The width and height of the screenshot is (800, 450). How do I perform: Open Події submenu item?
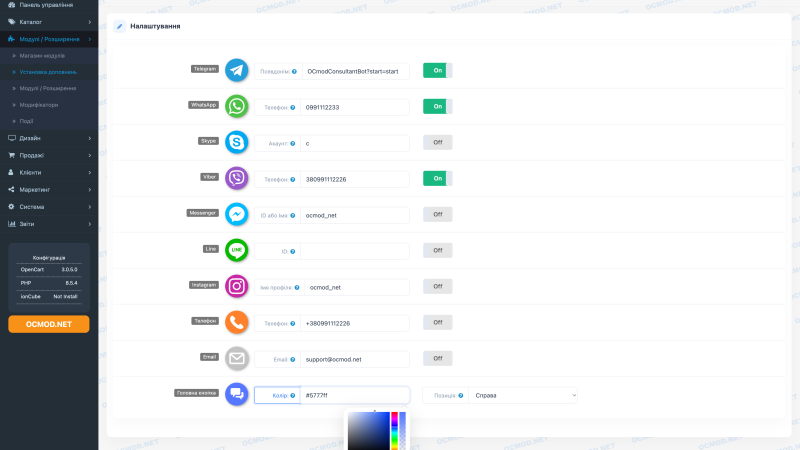coord(49,121)
